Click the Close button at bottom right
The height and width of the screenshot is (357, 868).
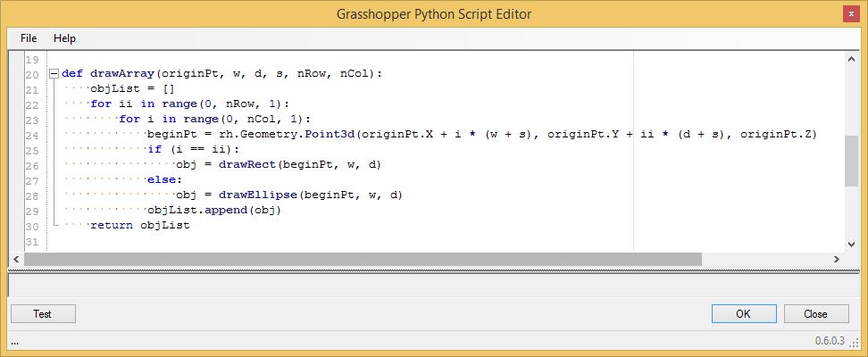point(816,314)
